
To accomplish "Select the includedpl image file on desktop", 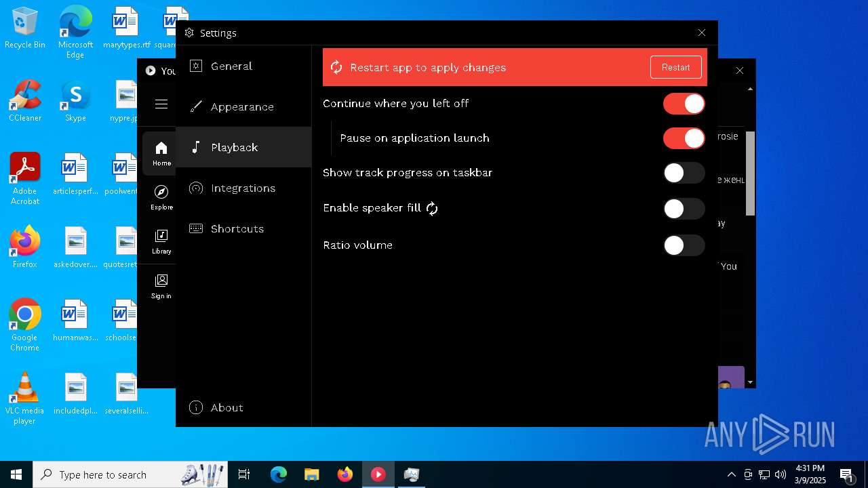I will [75, 394].
